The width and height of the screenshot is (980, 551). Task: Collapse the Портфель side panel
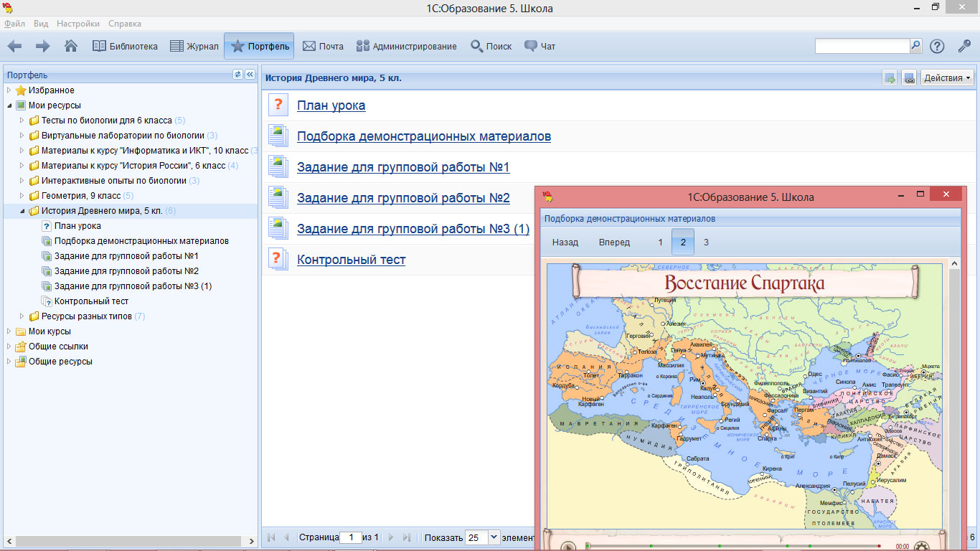pyautogui.click(x=250, y=75)
